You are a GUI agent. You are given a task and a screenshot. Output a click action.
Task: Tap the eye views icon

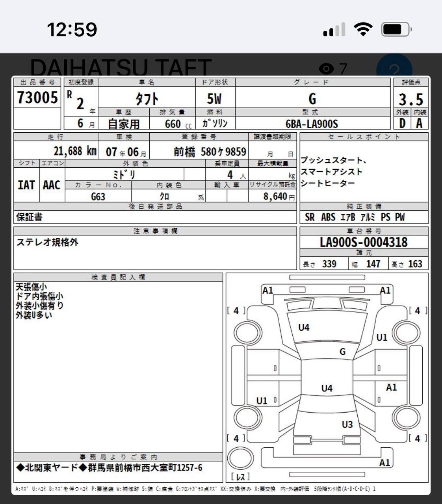click(326, 69)
